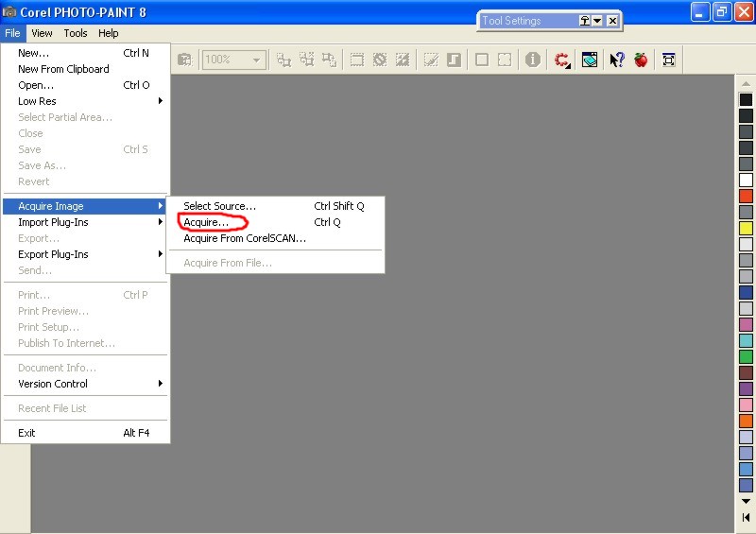Click the greyed Recent File List entry
The width and height of the screenshot is (756, 534).
(x=85, y=408)
